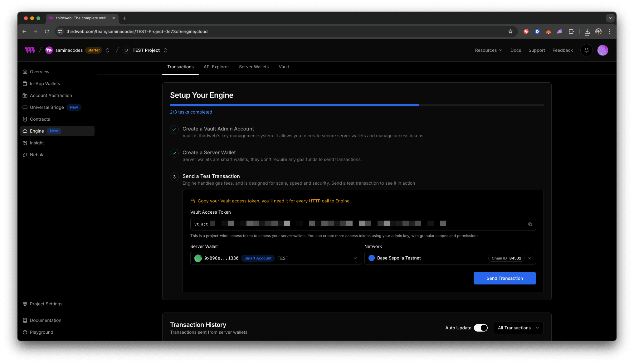Turn off Auto Update toggle

point(480,328)
